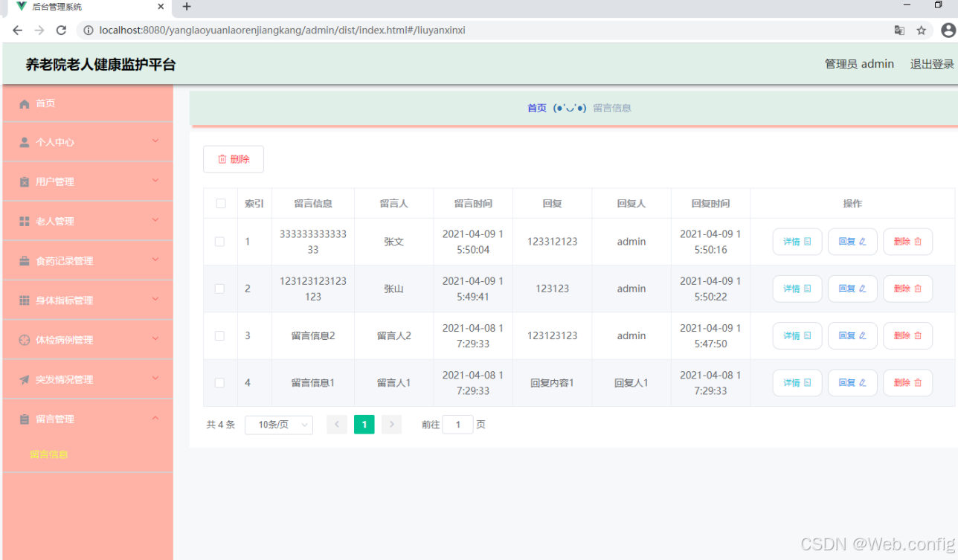Screen dimensions: 958x560
Task: Open 首页 in the sidebar menu
Action: tap(88, 103)
